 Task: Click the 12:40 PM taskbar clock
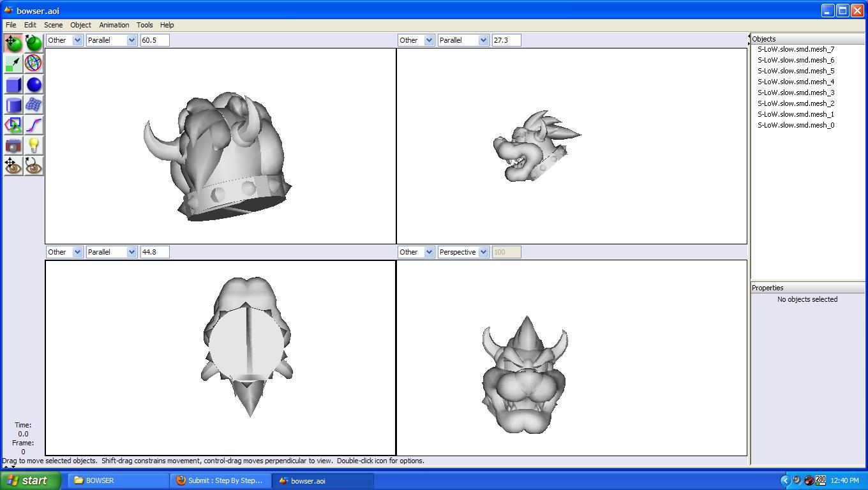coord(845,480)
